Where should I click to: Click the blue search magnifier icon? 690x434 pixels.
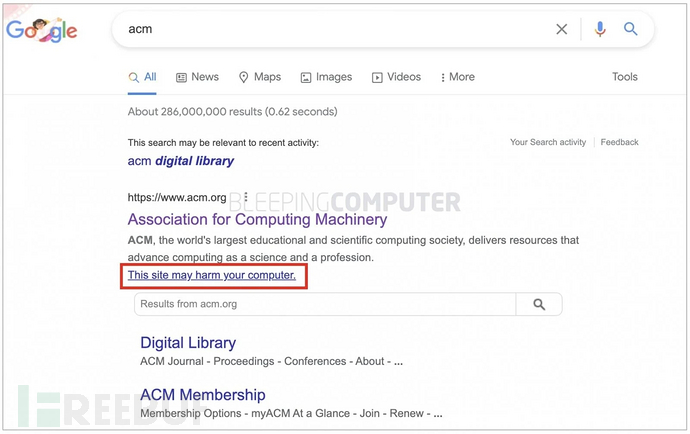[x=631, y=30]
